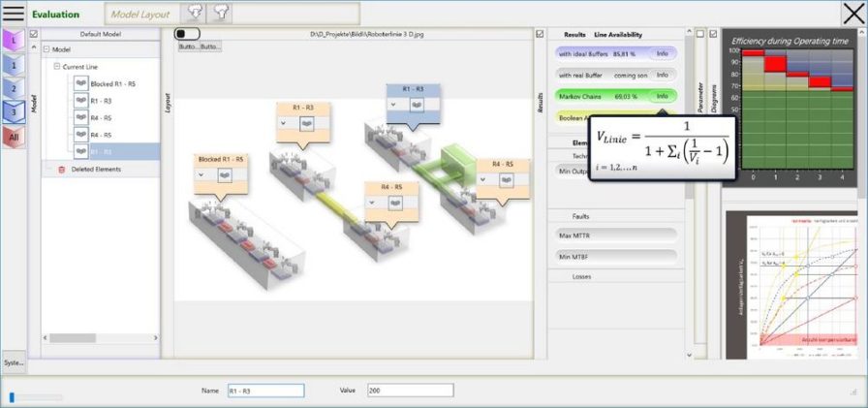The height and width of the screenshot is (408, 868).
Task: Toggle the Model panel checkbox
Action: (35, 34)
